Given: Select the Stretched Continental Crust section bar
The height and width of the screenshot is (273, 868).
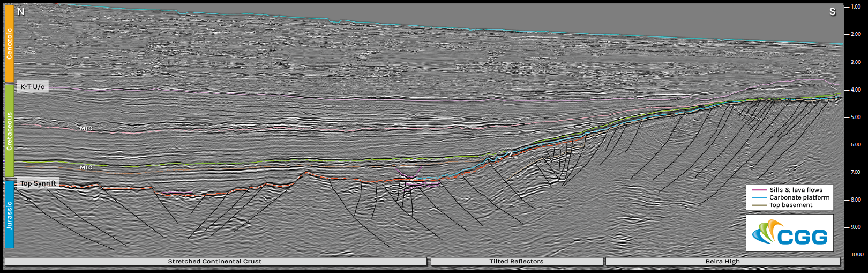Looking at the screenshot, I should [215, 262].
